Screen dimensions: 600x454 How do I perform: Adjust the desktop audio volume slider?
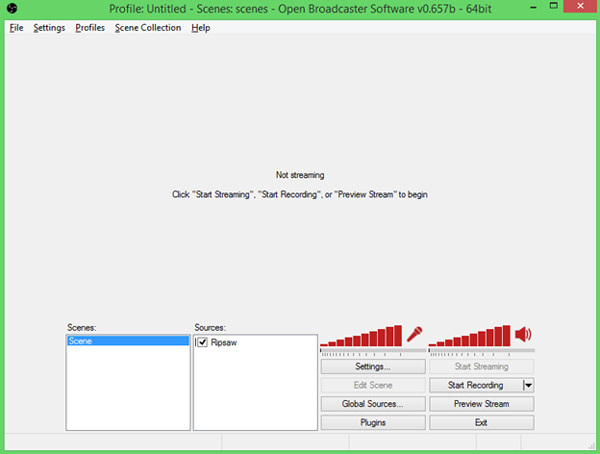coord(481,351)
